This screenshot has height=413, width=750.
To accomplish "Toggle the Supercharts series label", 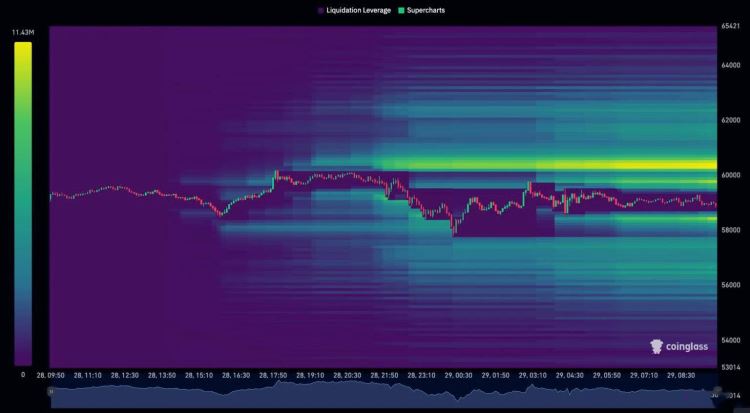I will click(x=426, y=11).
